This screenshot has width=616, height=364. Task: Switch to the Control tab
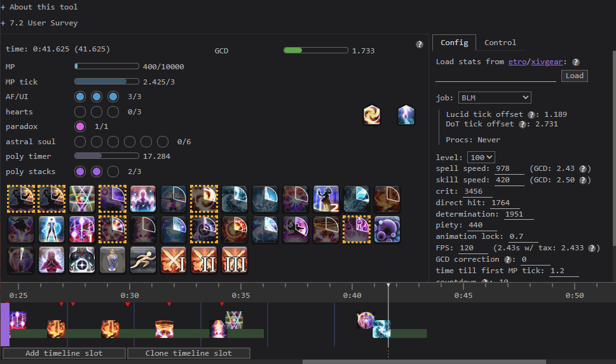point(500,43)
